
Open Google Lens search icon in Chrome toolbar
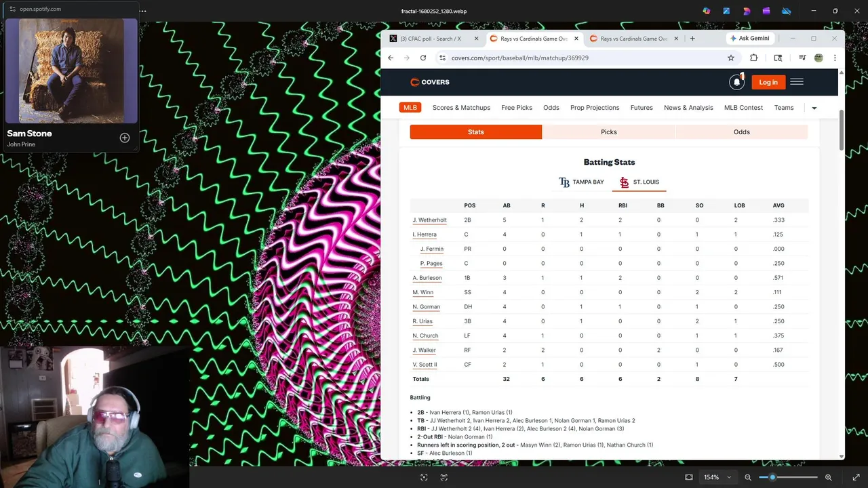778,58
